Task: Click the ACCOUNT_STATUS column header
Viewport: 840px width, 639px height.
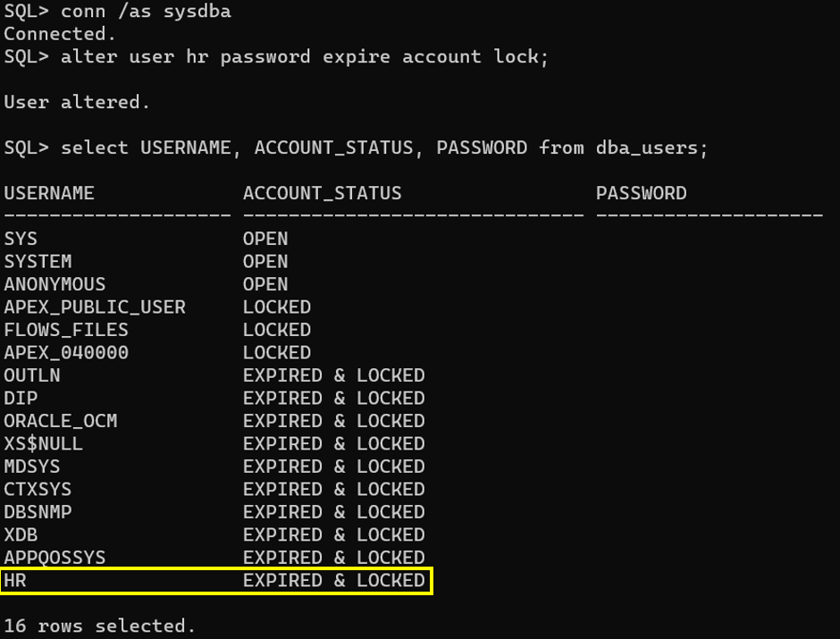Action: [322, 193]
